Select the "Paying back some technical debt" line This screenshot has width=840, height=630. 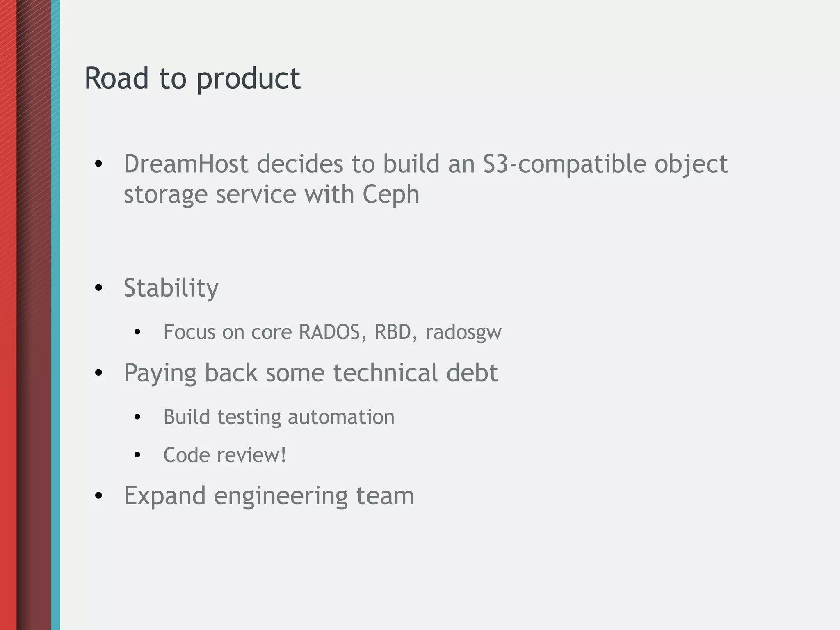pos(311,373)
